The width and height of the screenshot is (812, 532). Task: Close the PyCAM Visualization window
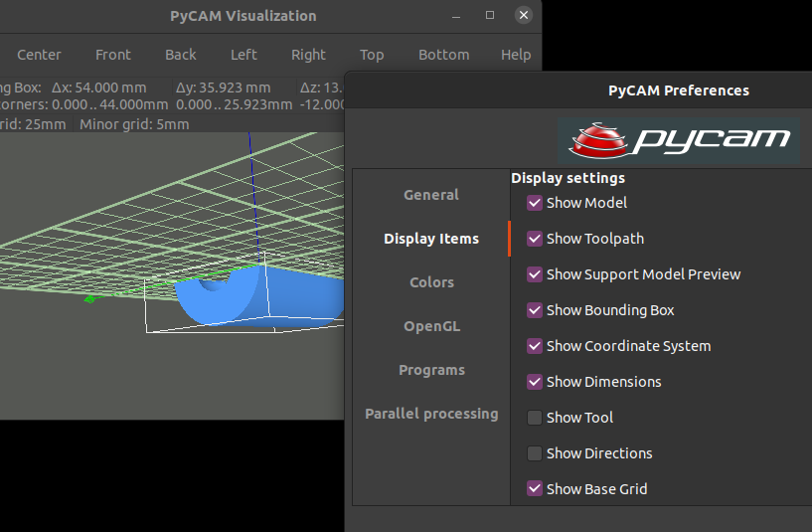tap(524, 15)
